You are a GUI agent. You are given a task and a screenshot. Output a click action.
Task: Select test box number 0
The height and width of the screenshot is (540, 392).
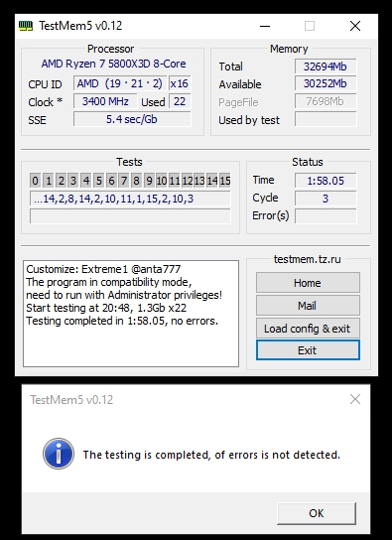pyautogui.click(x=35, y=181)
